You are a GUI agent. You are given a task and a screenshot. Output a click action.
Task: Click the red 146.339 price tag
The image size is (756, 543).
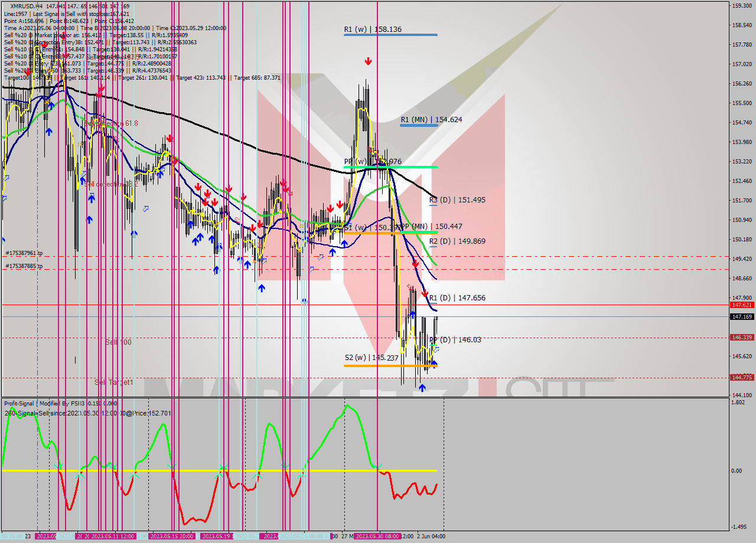[741, 338]
